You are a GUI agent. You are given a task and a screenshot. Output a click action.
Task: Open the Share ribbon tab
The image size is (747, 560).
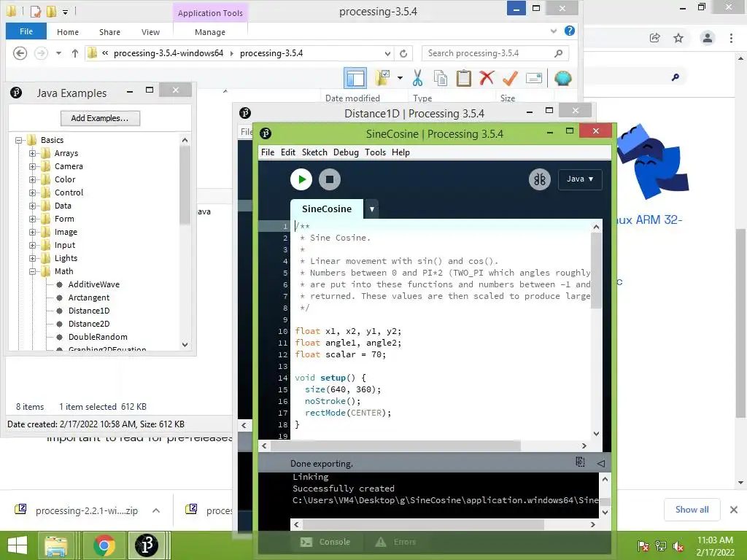(x=109, y=32)
